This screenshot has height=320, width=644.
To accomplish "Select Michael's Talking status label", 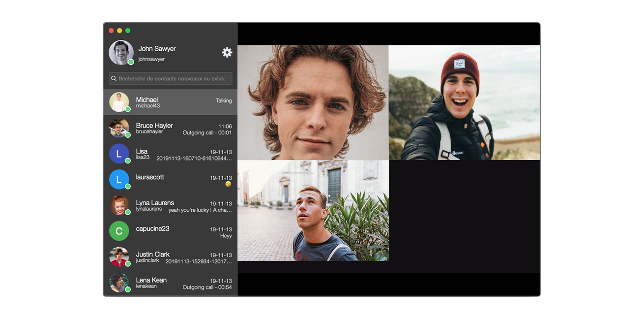I will click(x=223, y=101).
